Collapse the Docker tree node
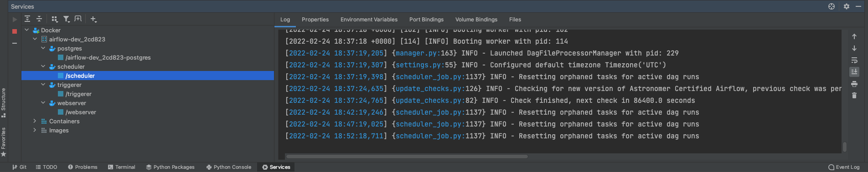 pyautogui.click(x=26, y=30)
